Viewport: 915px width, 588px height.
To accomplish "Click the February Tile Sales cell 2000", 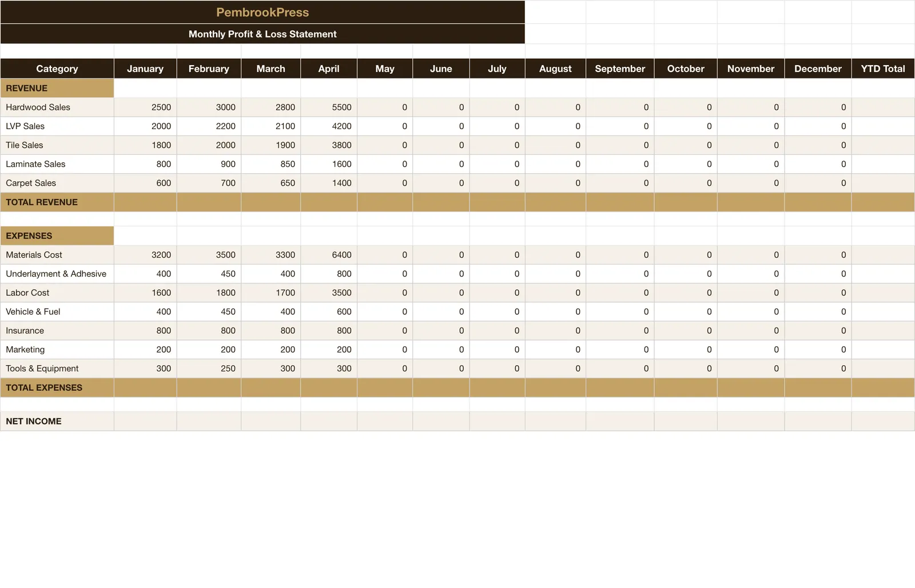I will point(209,145).
